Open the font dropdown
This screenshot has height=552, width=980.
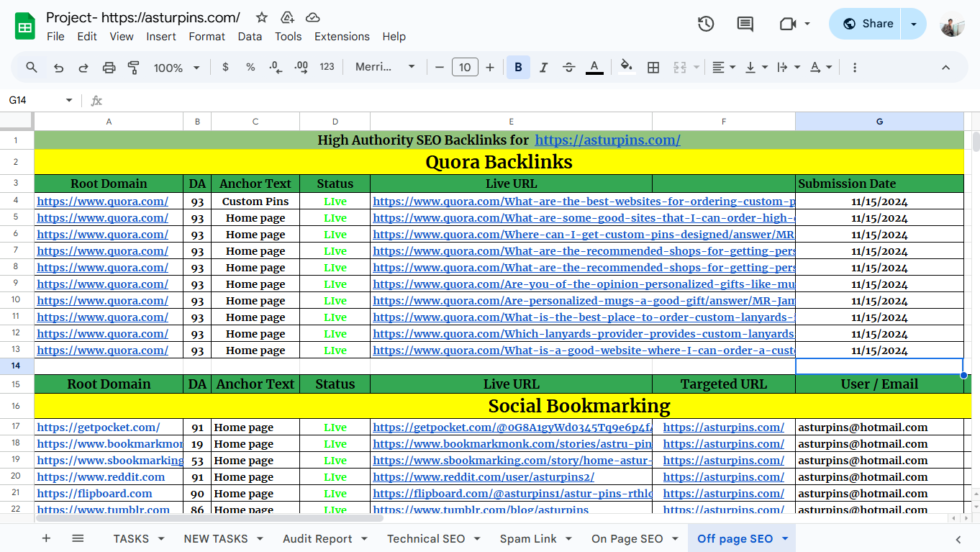[384, 67]
